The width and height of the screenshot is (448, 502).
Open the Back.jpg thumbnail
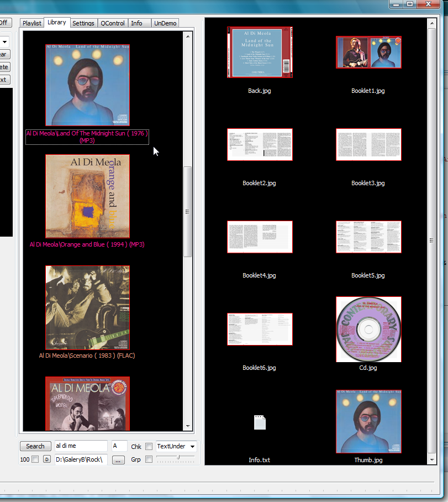(260, 52)
